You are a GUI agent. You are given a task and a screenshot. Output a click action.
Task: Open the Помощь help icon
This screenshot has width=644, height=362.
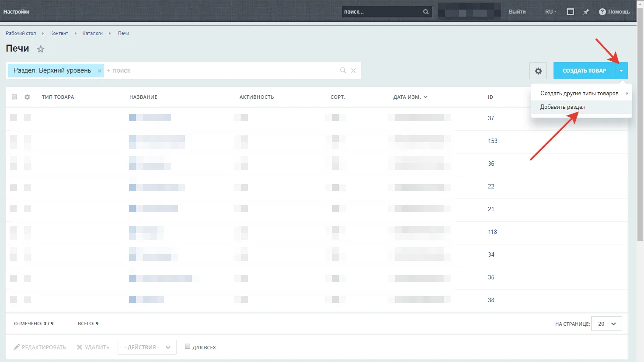coord(602,12)
